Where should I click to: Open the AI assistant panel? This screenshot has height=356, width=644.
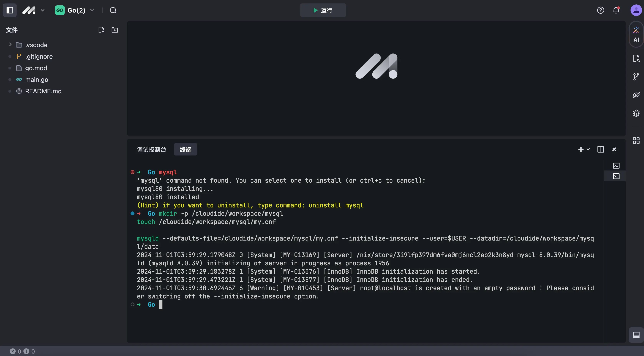tap(636, 35)
